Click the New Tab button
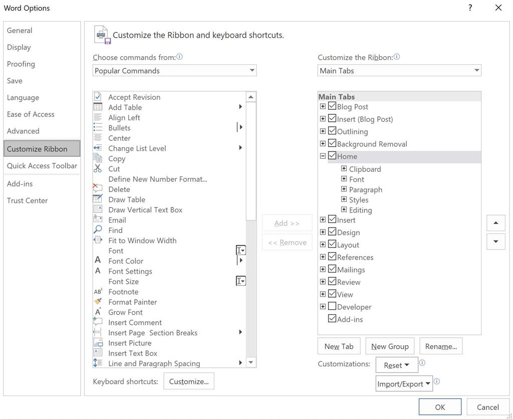Screen dimensions: 513x420 339,346
